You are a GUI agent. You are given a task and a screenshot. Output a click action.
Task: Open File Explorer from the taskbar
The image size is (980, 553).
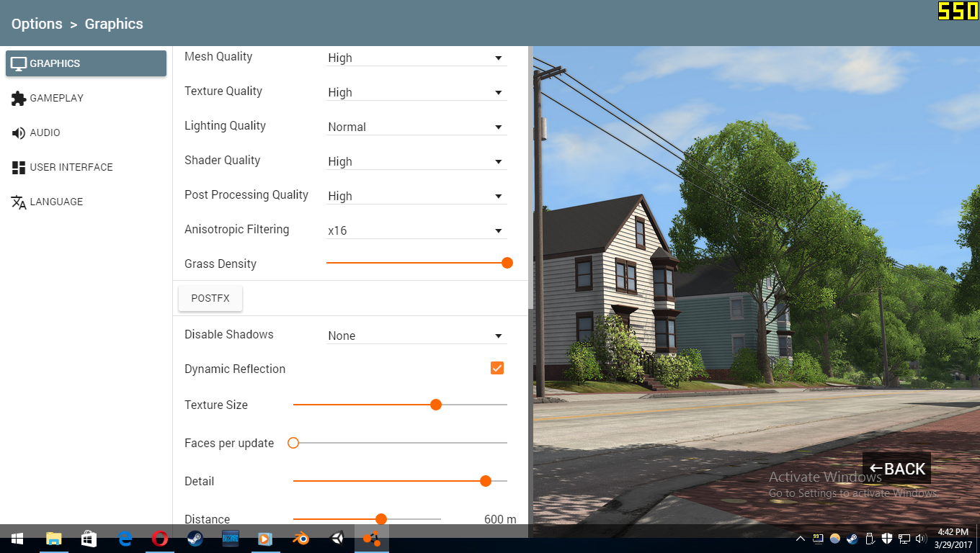point(54,538)
